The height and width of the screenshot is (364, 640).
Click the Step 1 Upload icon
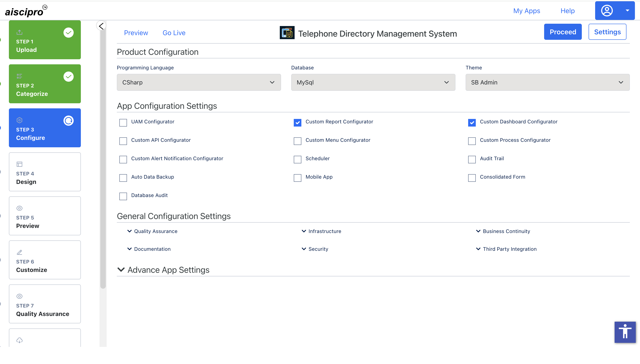(19, 32)
